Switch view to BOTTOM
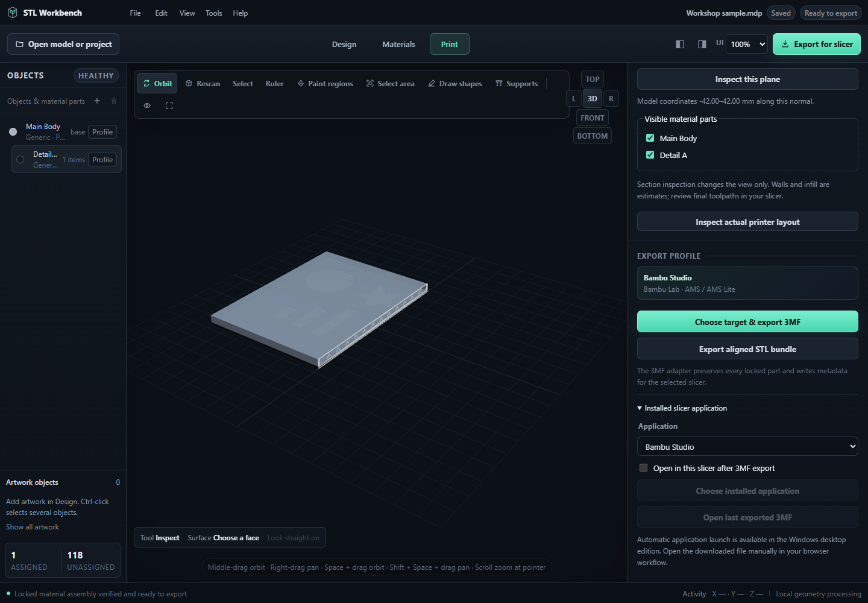 (x=593, y=136)
